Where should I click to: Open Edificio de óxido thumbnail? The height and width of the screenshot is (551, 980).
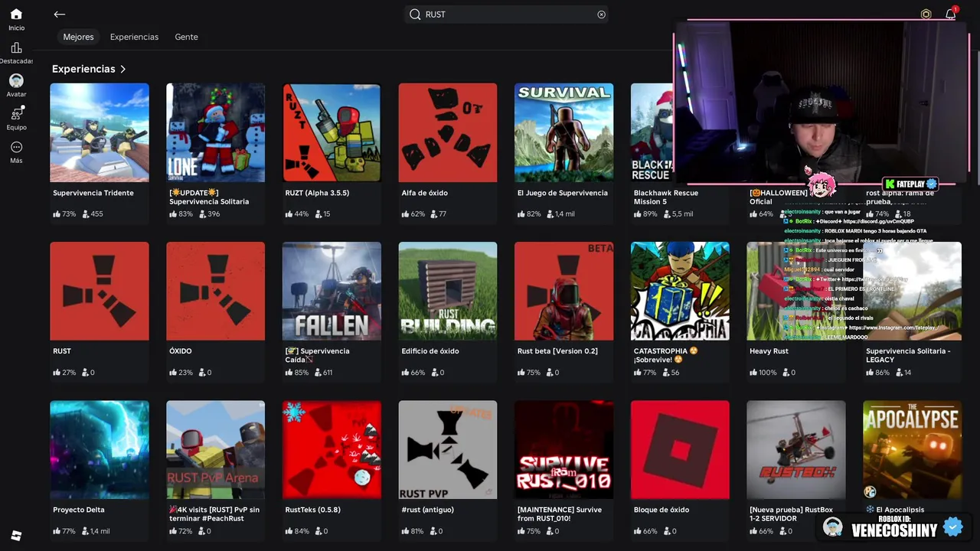point(448,291)
